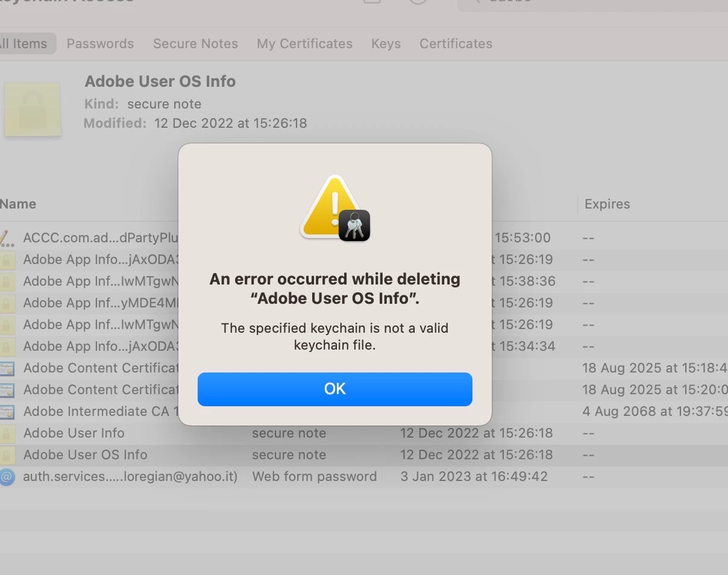Switch to the Secure Notes tab
Viewport: 728px width, 575px height.
click(195, 43)
